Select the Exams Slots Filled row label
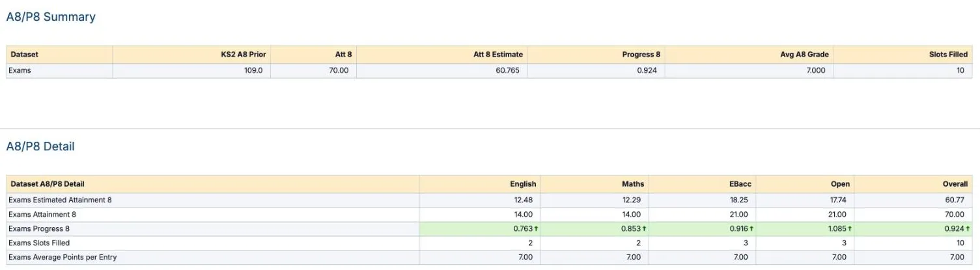The height and width of the screenshot is (270, 980). [x=39, y=243]
